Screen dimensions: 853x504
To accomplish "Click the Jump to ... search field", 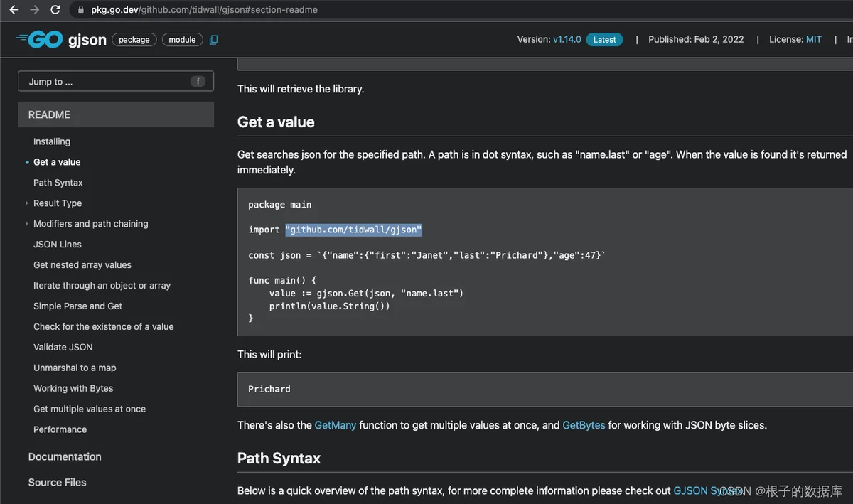I will pyautogui.click(x=116, y=82).
